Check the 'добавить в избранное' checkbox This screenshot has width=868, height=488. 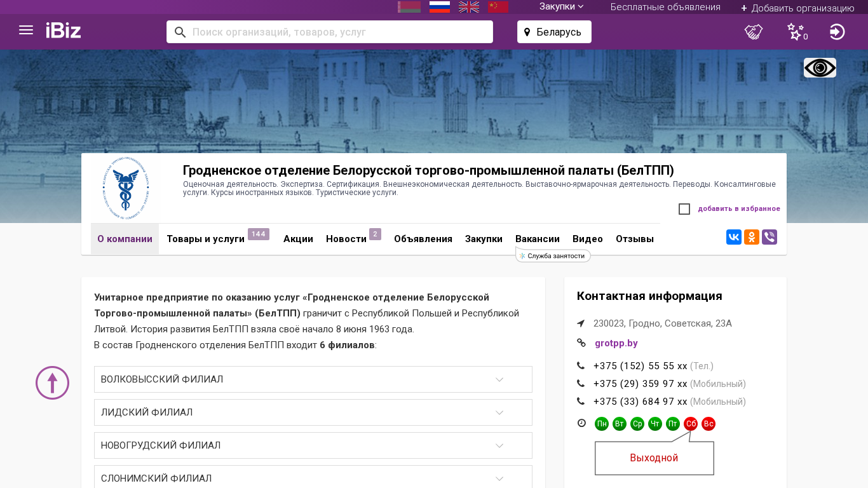[684, 209]
